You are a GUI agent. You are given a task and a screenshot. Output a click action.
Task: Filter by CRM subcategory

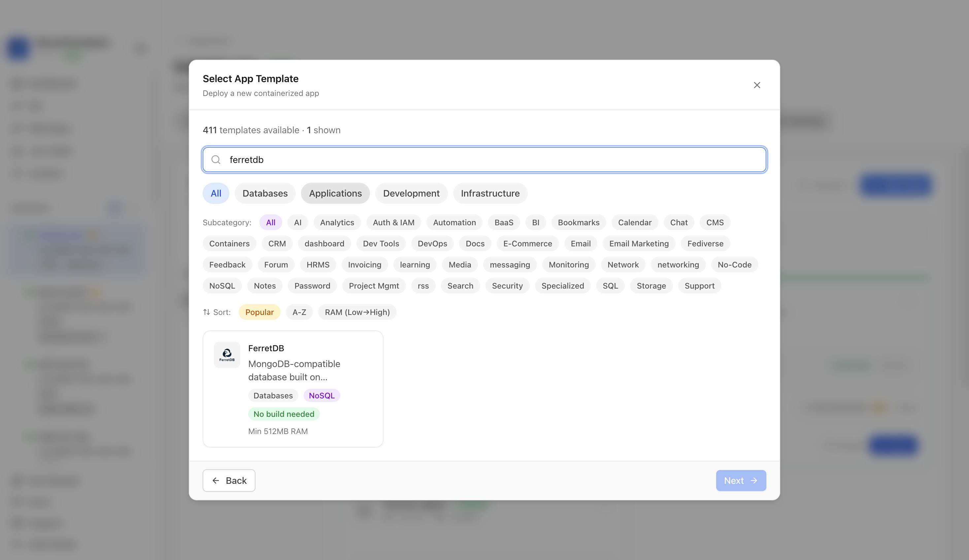click(x=277, y=244)
